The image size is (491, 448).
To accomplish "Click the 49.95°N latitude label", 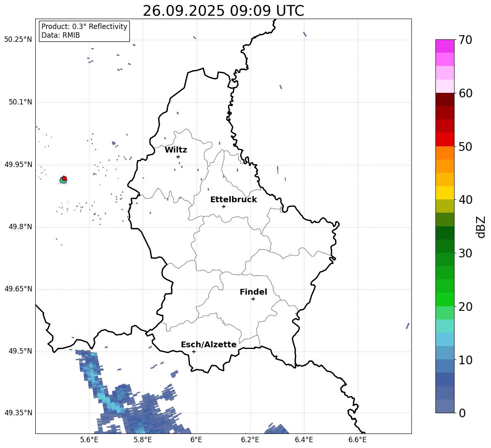I will pyautogui.click(x=18, y=164).
